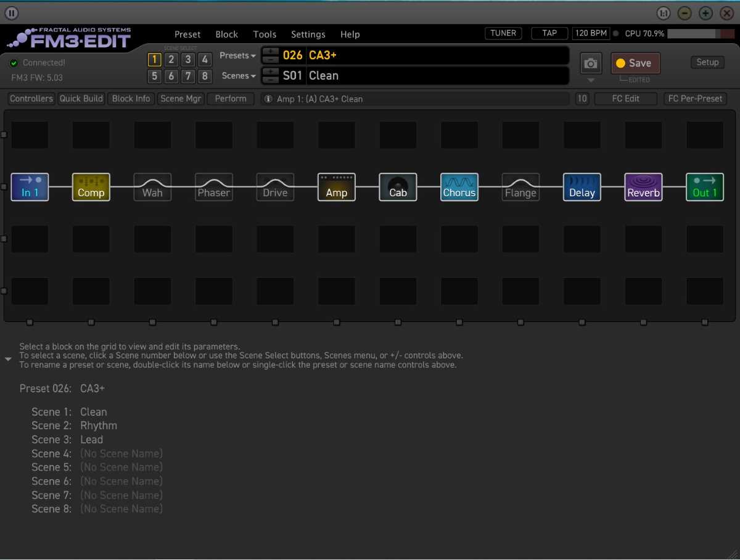The height and width of the screenshot is (560, 740).
Task: Increment the preset number with plus
Action: pos(271,51)
